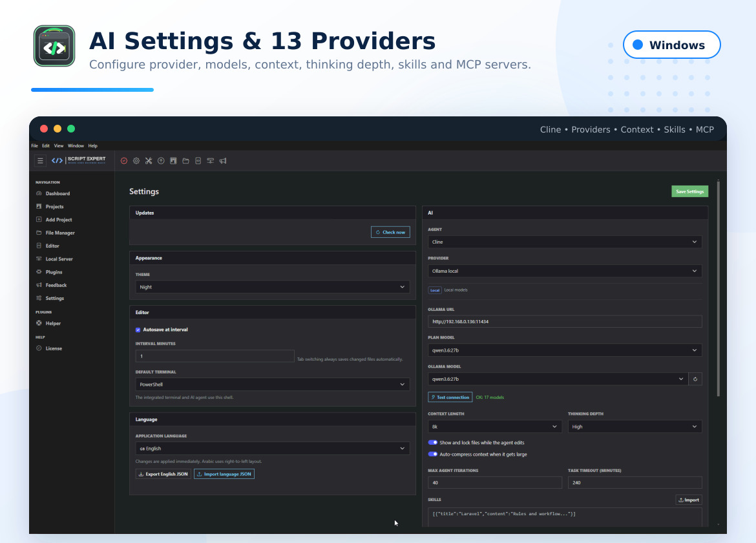The image size is (756, 543).
Task: Click the 'Settings' page heading
Action: [144, 191]
